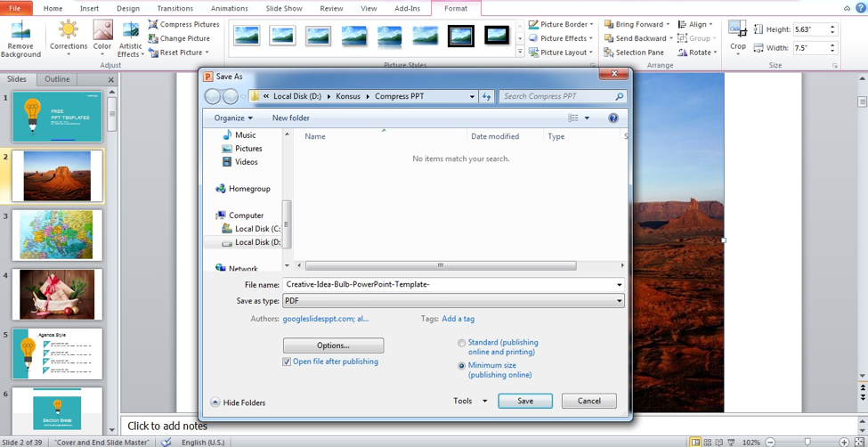Click the zoom slider in status bar
Image resolution: width=868 pixels, height=447 pixels.
[x=807, y=442]
